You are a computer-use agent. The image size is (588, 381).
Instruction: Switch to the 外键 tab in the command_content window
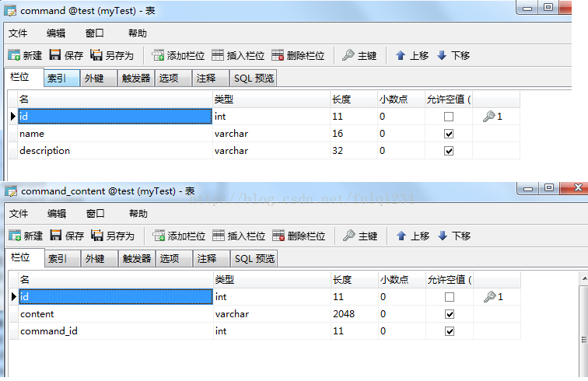pyautogui.click(x=100, y=258)
